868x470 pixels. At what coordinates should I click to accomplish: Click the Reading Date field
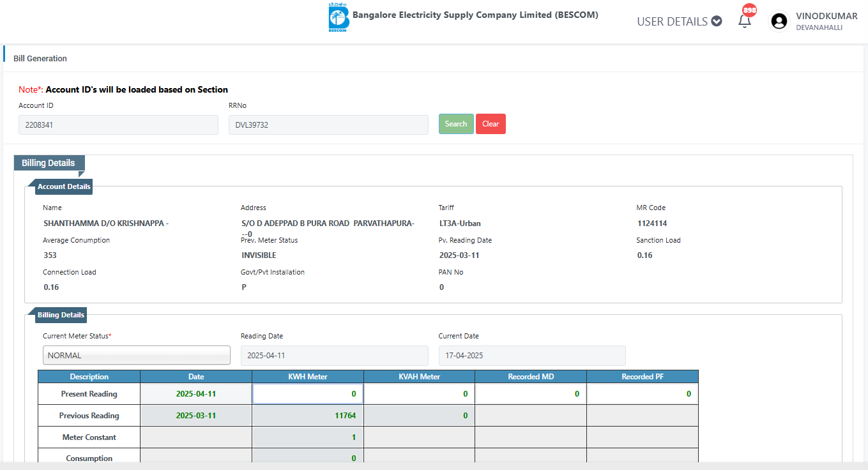coord(334,355)
